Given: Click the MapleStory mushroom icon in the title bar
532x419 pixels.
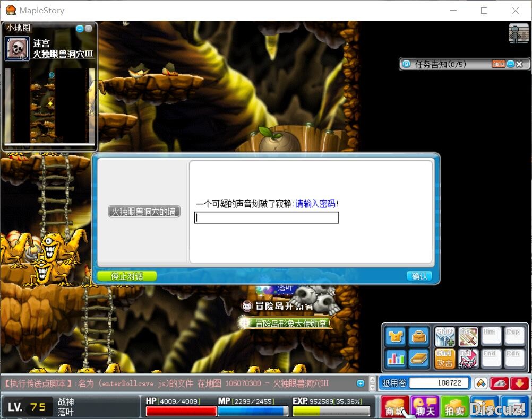Looking at the screenshot, I should tap(11, 10).
